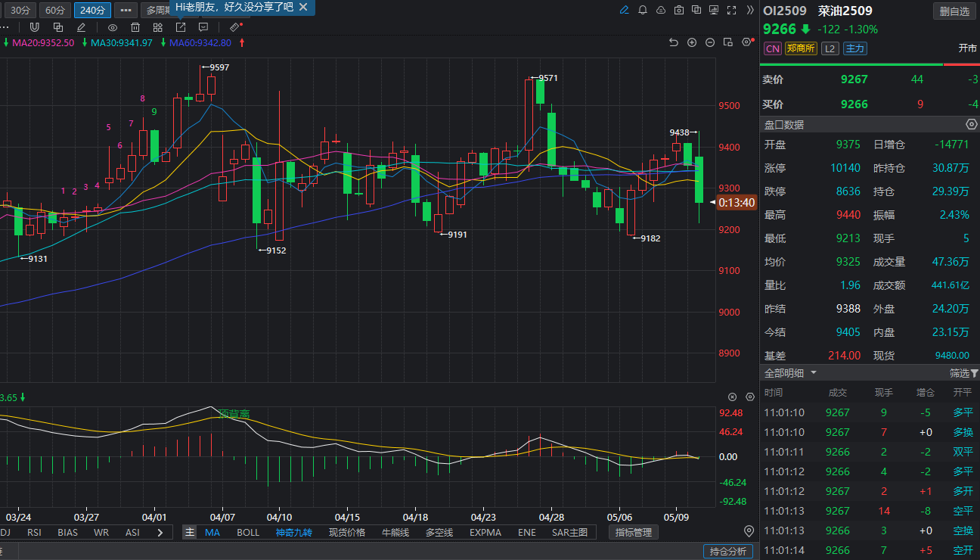Take a chart screenshot with the camera icon
This screenshot has width=980, height=560.
tap(679, 10)
